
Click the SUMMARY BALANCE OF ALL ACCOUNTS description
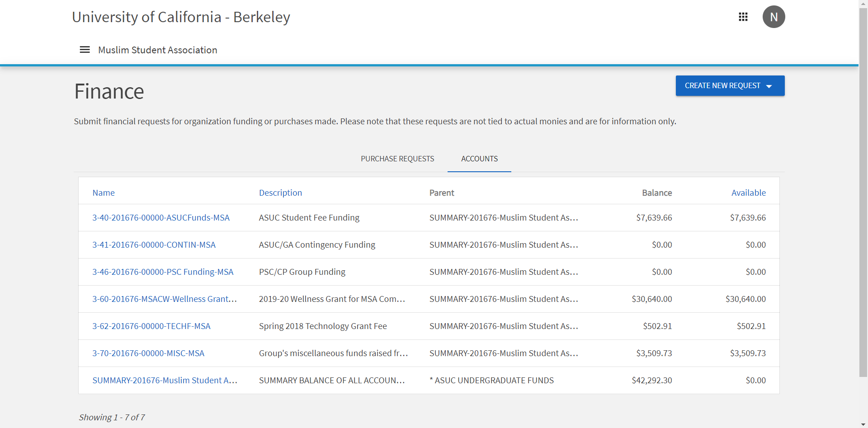coord(332,380)
